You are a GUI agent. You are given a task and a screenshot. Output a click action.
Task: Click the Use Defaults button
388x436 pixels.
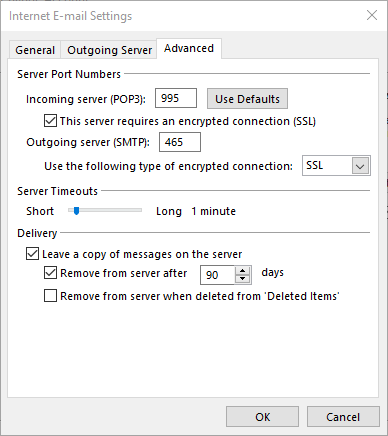(x=247, y=99)
